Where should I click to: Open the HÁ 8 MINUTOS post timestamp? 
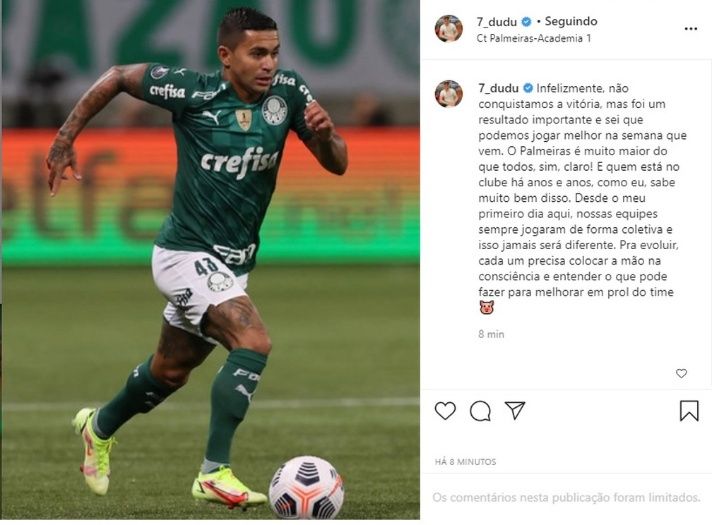click(x=465, y=462)
